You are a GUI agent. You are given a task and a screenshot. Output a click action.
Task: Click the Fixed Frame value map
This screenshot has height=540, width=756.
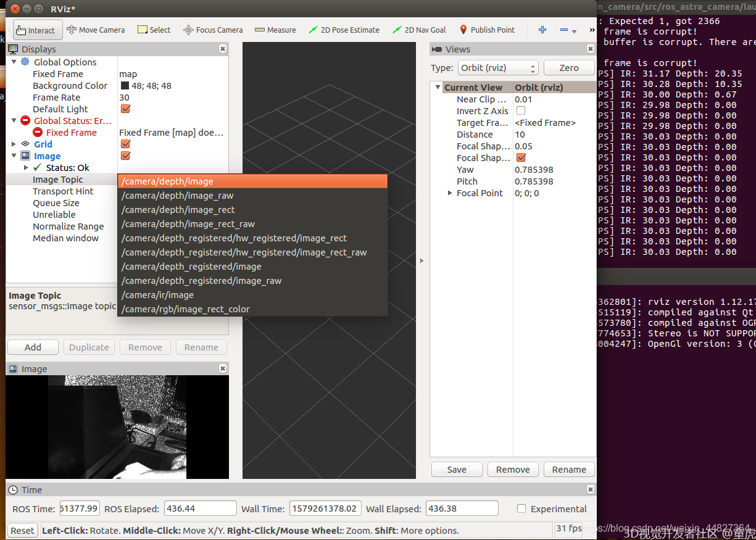128,73
